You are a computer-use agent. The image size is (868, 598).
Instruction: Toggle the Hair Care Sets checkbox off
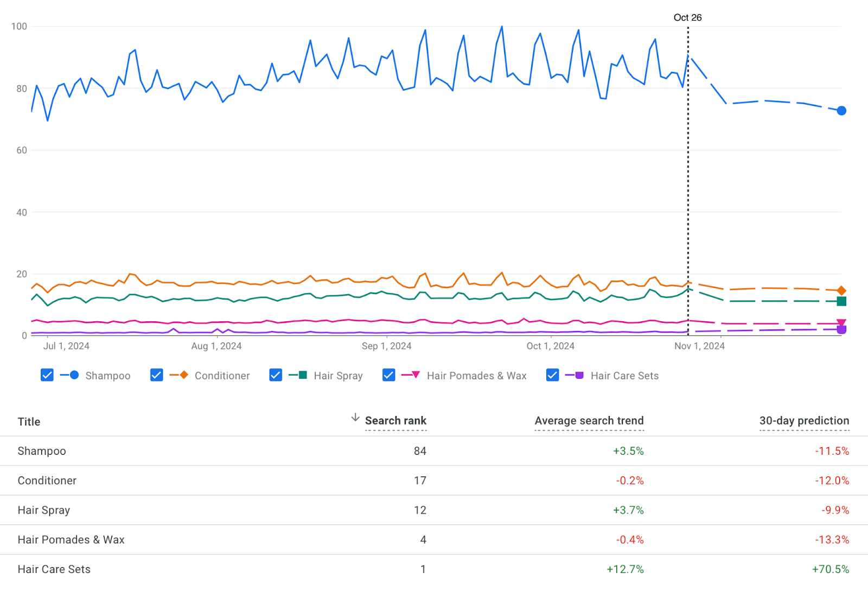coord(552,375)
